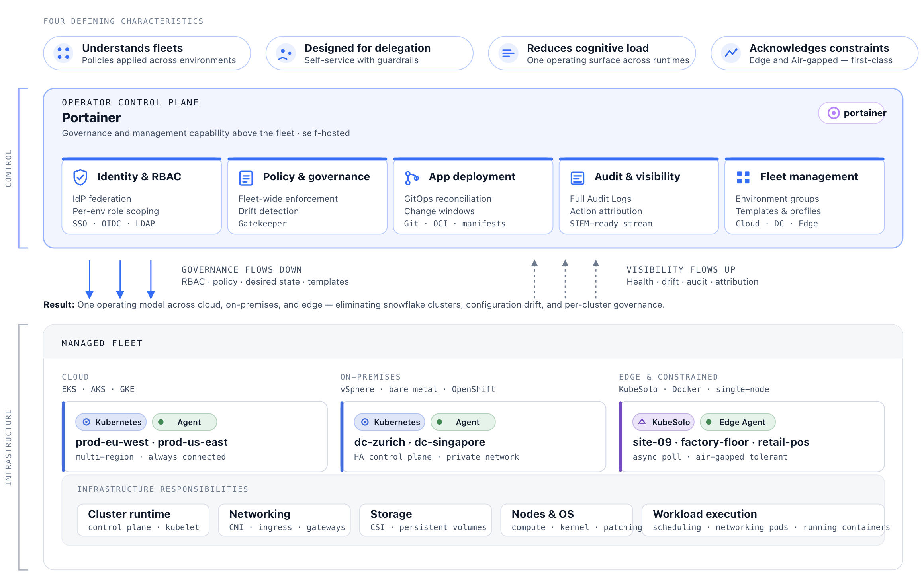Screen dimensions: 924x585
Task: Open the Audit & visibility card heading
Action: (x=637, y=177)
